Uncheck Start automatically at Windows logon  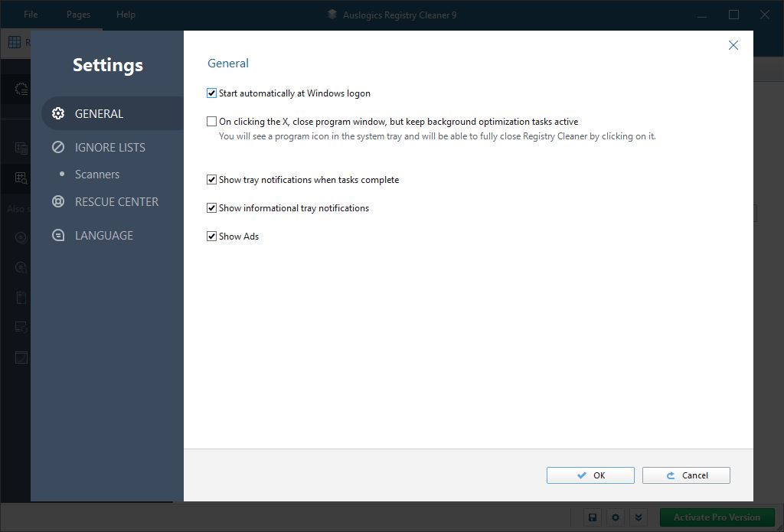pos(211,93)
